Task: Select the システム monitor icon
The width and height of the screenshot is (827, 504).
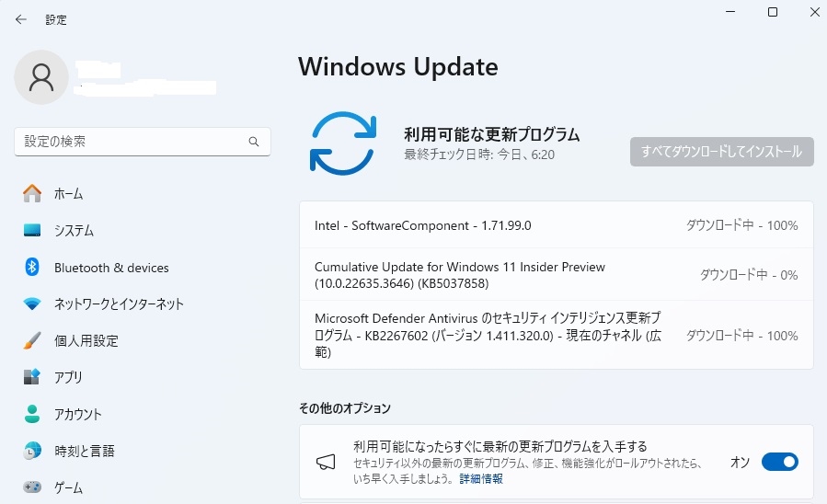Action: (x=32, y=230)
